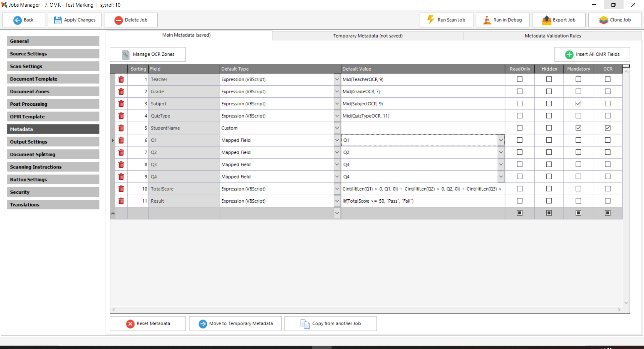Click the trash icon for Teacher row
Image resolution: width=644 pixels, height=349 pixels.
coord(121,80)
